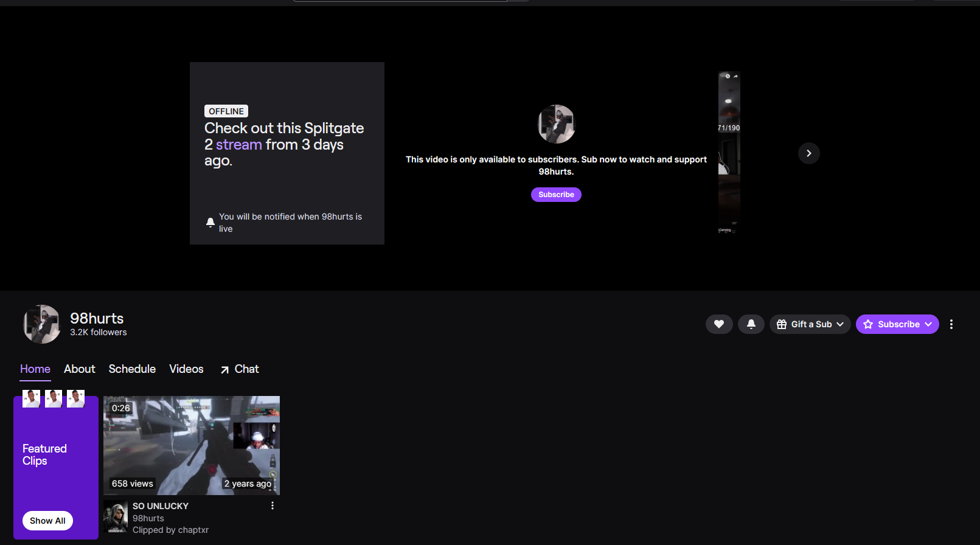Open the About tab

click(79, 369)
